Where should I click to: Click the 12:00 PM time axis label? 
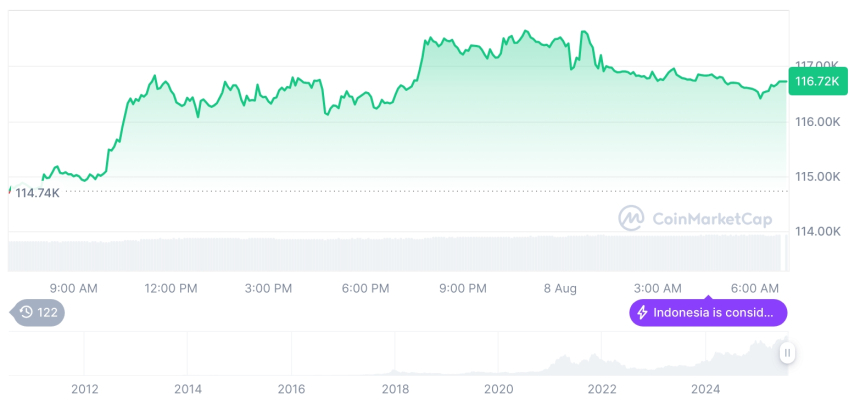pyautogui.click(x=171, y=288)
